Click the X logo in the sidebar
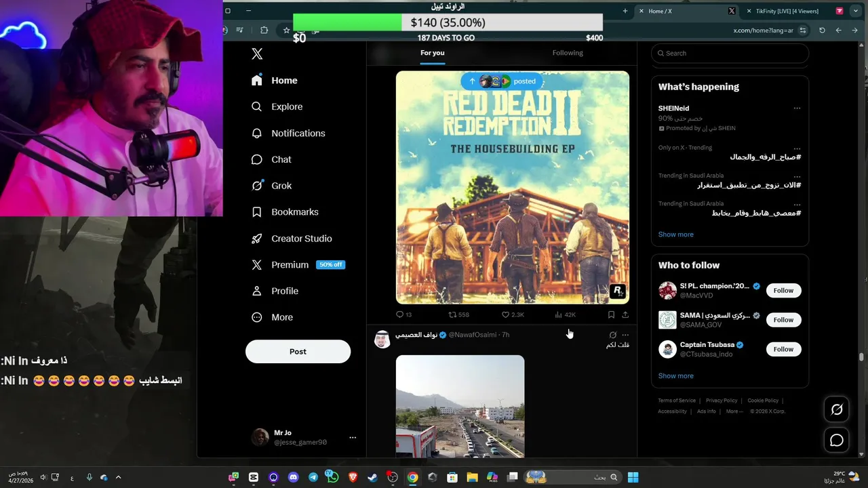This screenshot has width=868, height=488. coord(257,54)
